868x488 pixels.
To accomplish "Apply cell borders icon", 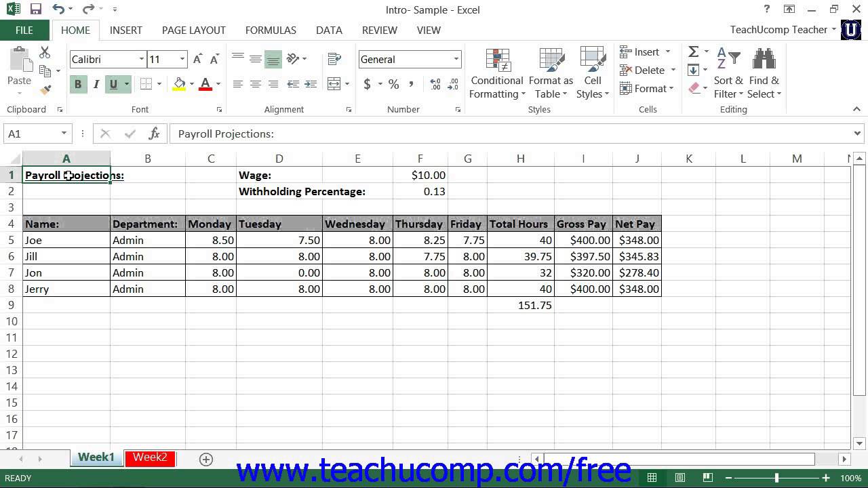I will (146, 84).
